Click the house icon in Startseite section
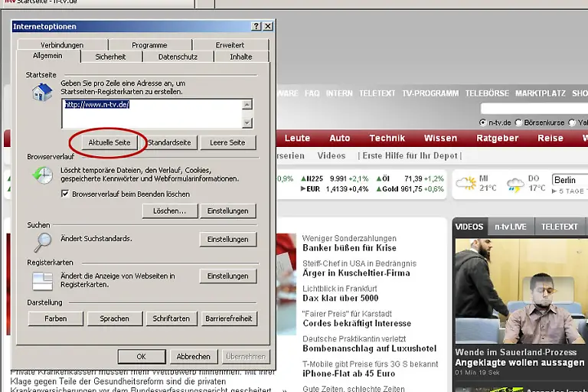This screenshot has height=392, width=588. coord(41,93)
